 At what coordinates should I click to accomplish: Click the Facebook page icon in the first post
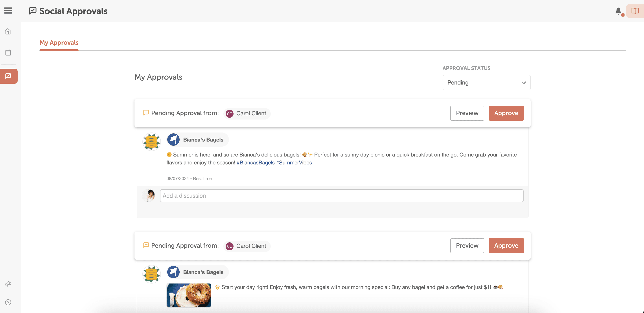[x=173, y=140]
